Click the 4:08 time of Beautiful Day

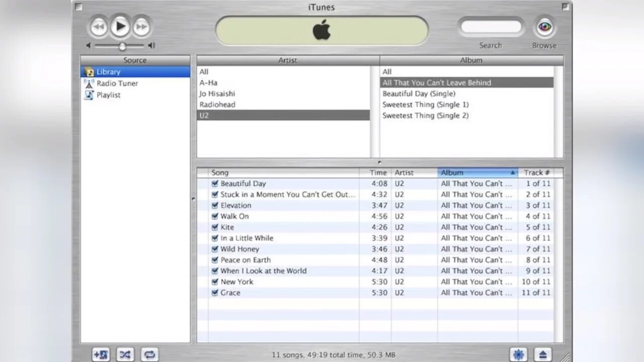[379, 184]
